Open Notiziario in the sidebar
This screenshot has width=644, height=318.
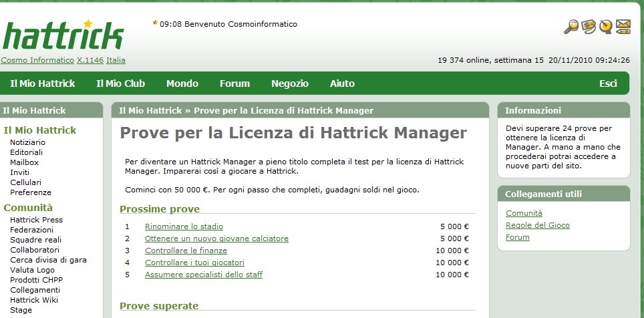pyautogui.click(x=27, y=142)
